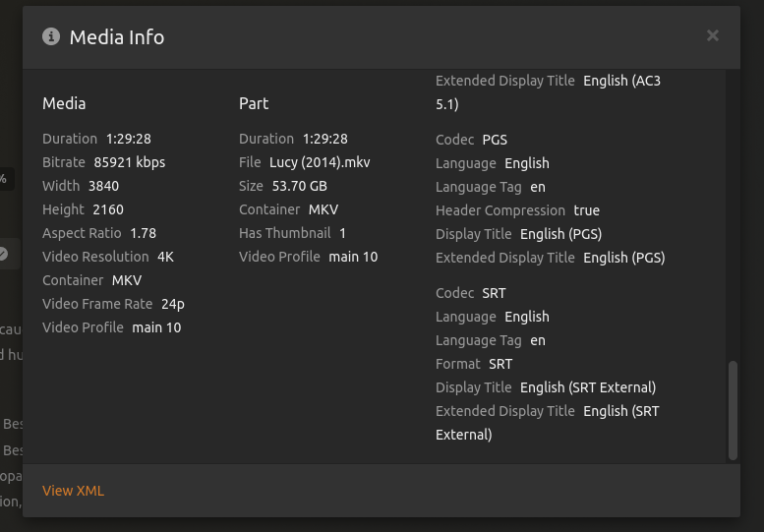
Task: Click the Format SRT value
Action: point(500,364)
